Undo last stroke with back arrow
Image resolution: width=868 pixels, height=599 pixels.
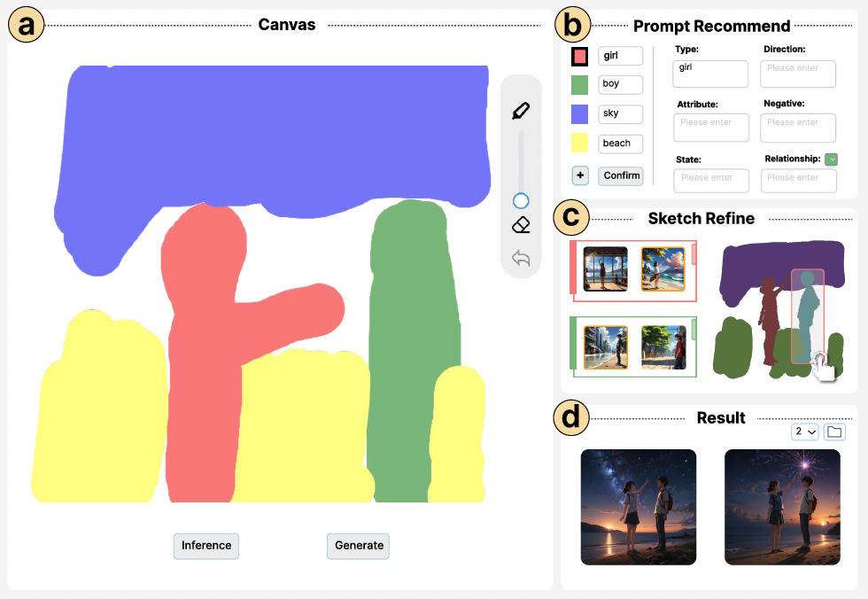tap(521, 258)
